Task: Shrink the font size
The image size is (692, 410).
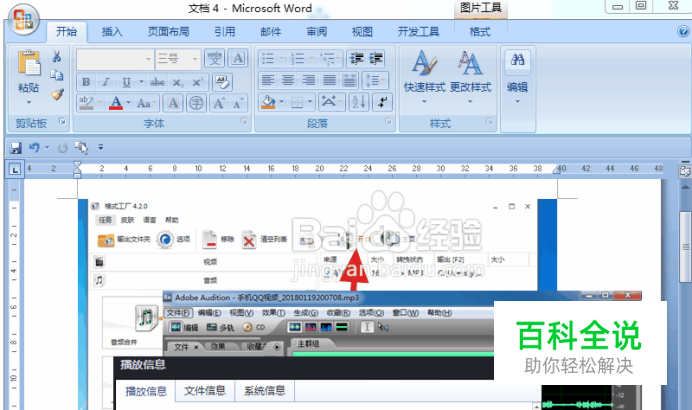Action: (x=238, y=103)
